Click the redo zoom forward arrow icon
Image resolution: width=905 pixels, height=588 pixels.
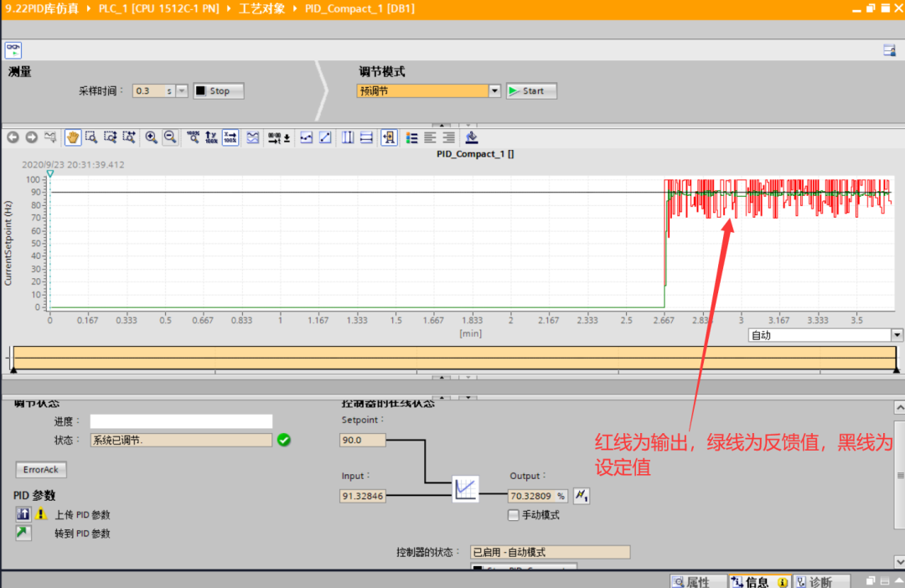(x=32, y=137)
